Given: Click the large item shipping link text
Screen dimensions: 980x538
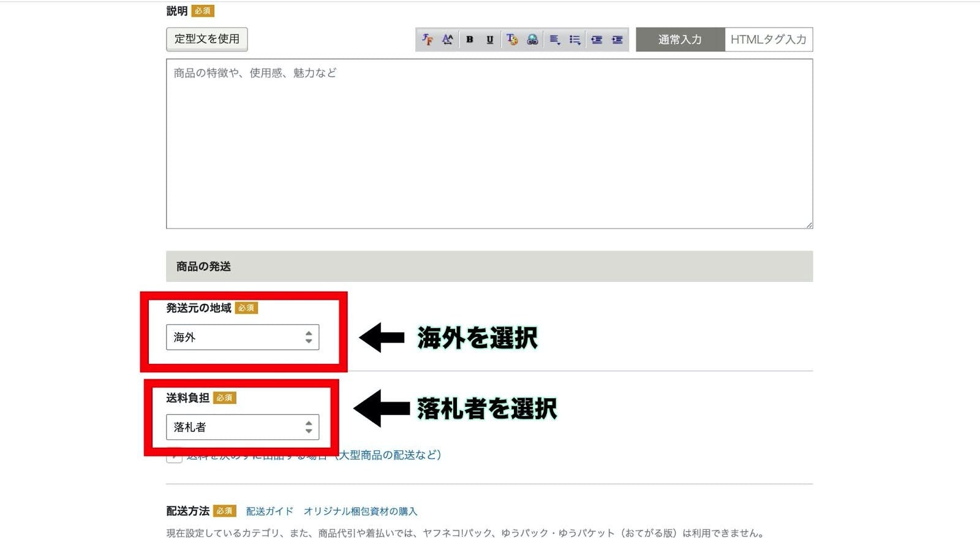Looking at the screenshot, I should pyautogui.click(x=390, y=455).
